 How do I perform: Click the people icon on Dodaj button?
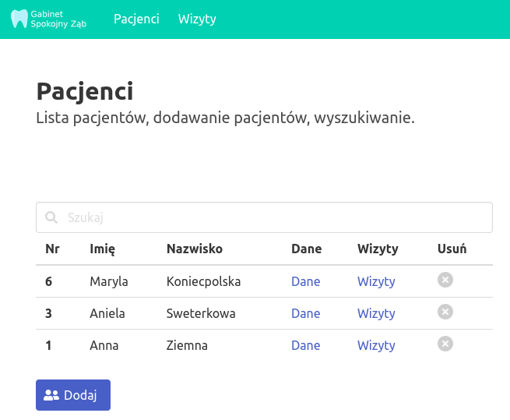[51, 395]
